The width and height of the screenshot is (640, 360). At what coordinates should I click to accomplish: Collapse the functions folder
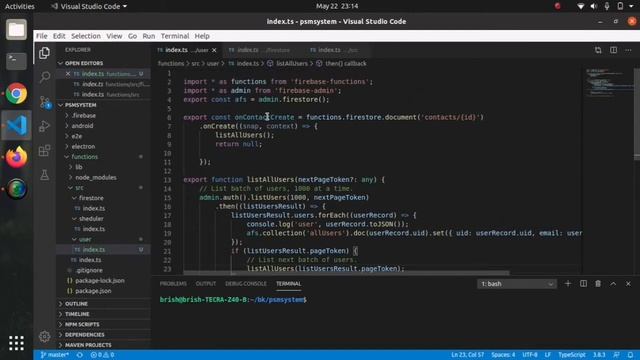pos(84,157)
